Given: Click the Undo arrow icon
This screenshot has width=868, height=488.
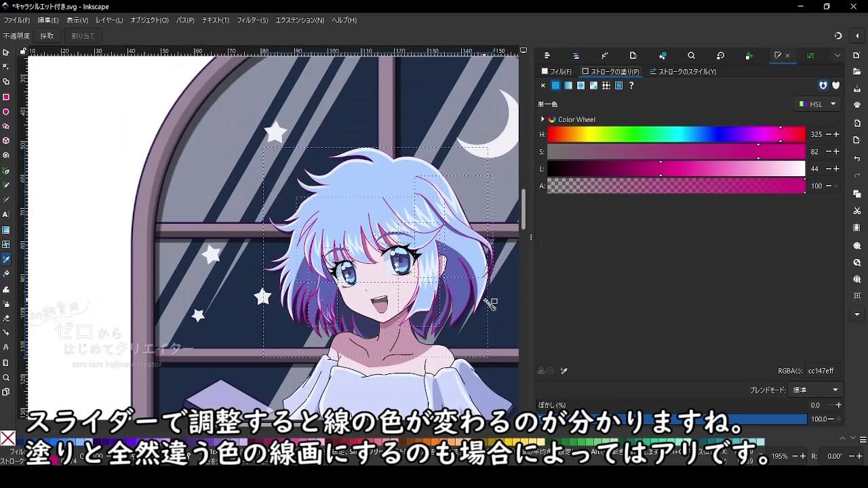Looking at the screenshot, I should (x=857, y=159).
